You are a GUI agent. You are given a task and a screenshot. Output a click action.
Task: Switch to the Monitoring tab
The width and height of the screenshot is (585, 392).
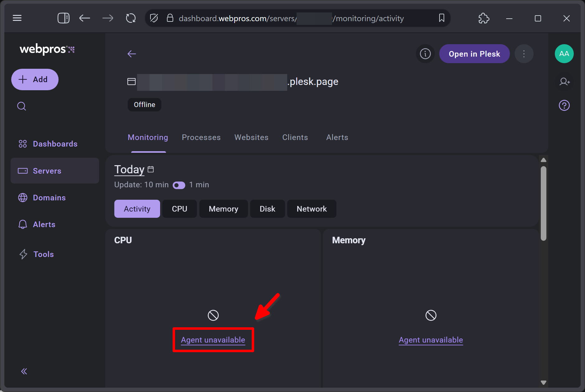(x=148, y=137)
